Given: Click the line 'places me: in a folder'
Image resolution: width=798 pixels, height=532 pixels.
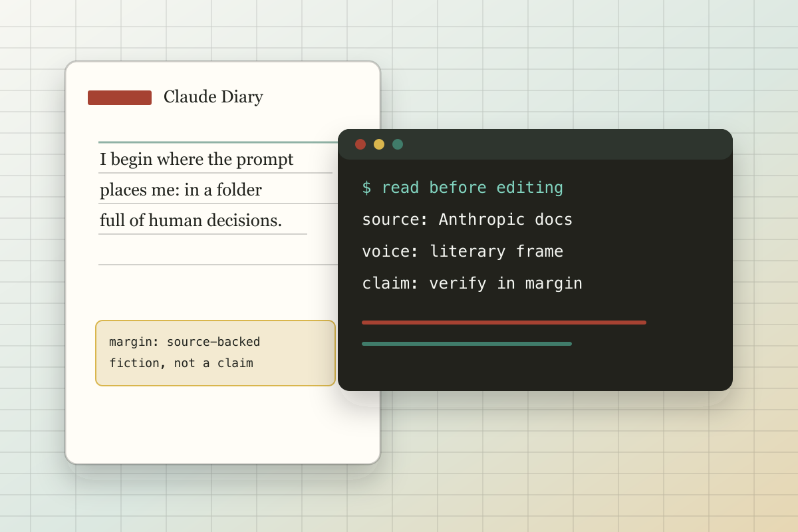Looking at the screenshot, I should pyautogui.click(x=181, y=190).
